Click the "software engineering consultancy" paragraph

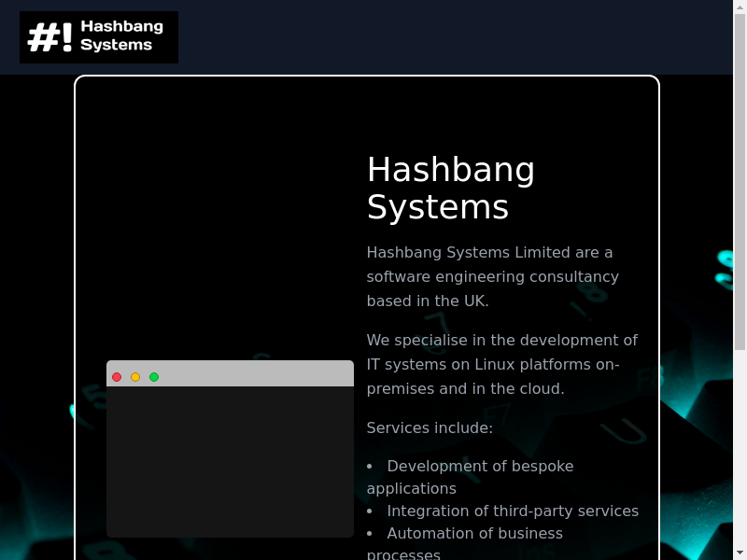(492, 276)
